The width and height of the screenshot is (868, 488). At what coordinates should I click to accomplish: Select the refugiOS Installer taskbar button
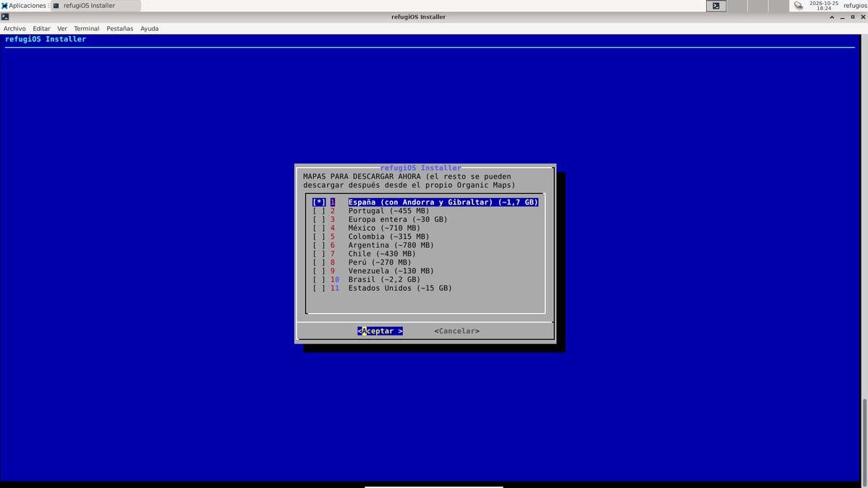[94, 6]
